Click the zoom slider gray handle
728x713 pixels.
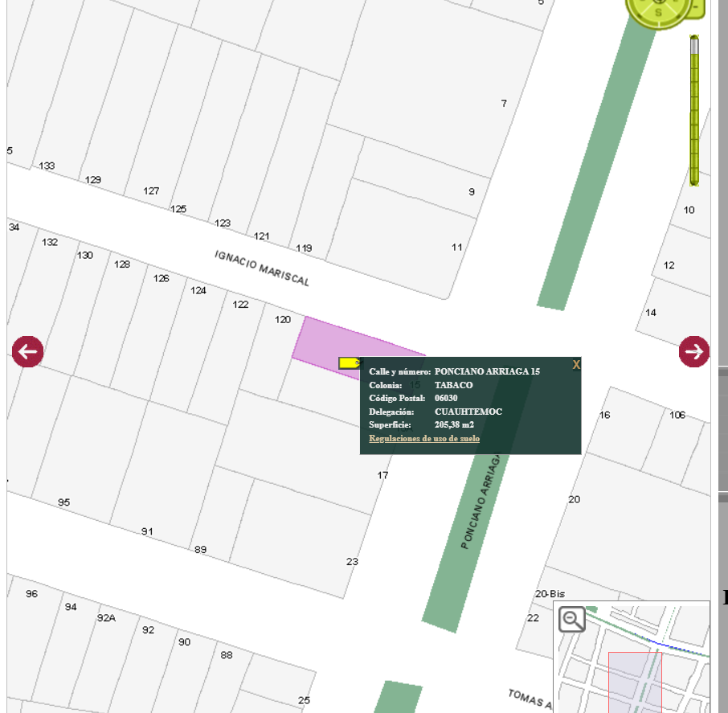tap(694, 45)
